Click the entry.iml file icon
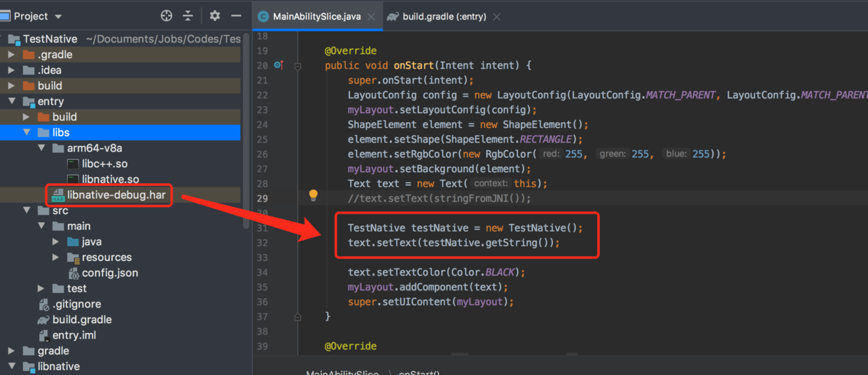Image resolution: width=868 pixels, height=375 pixels. [43, 335]
